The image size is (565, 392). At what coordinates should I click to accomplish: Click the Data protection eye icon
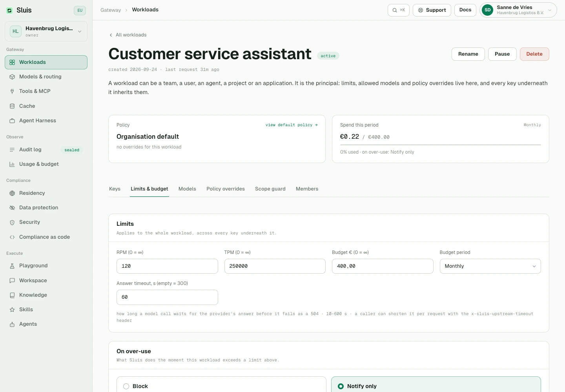pos(12,208)
